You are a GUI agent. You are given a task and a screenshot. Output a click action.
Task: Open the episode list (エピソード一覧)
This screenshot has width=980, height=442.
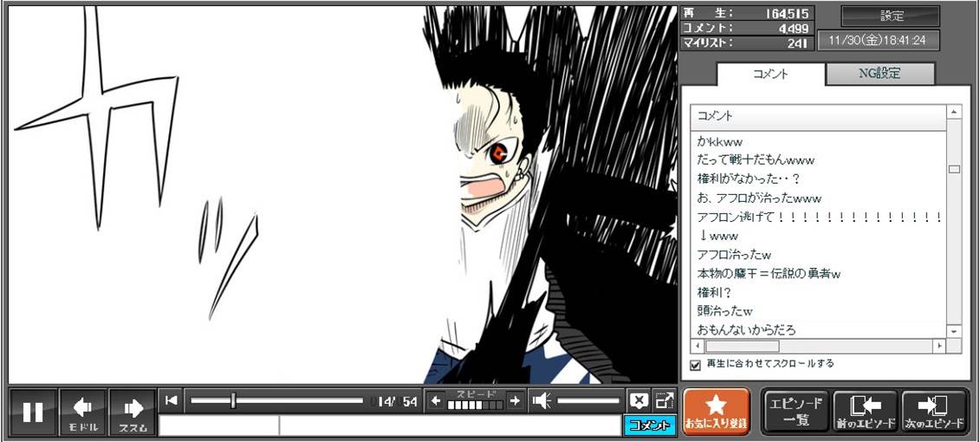pos(795,412)
